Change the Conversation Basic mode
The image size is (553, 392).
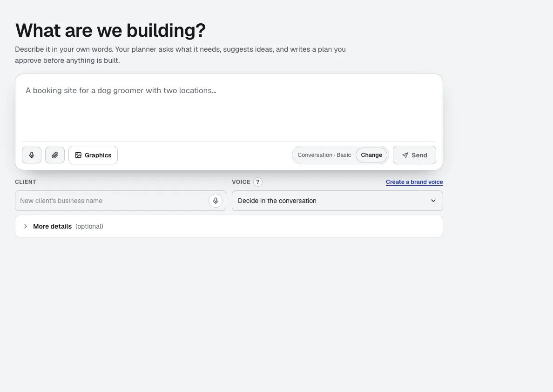tap(371, 155)
